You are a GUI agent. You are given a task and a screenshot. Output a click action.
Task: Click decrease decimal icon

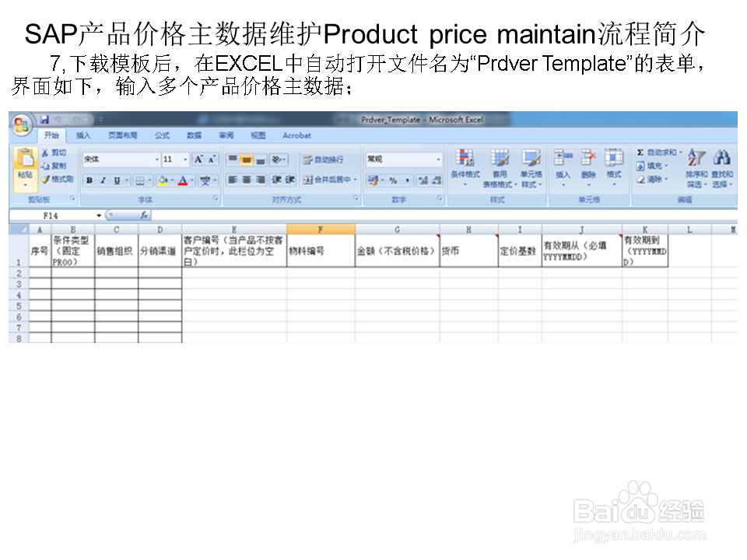click(437, 180)
